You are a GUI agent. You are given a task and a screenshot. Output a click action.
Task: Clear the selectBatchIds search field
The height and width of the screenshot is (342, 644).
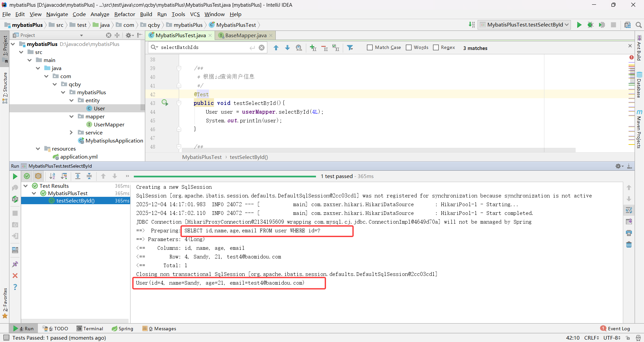[x=262, y=48]
